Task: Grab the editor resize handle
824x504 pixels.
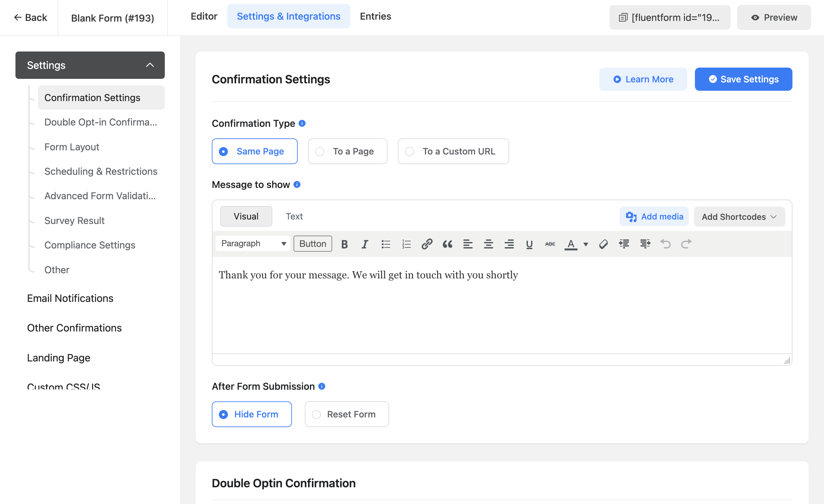Action: click(x=787, y=360)
